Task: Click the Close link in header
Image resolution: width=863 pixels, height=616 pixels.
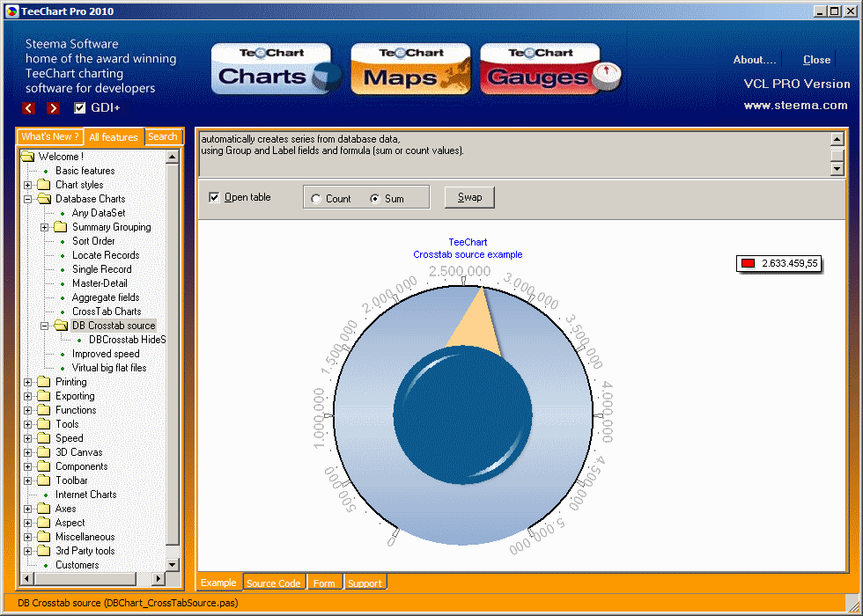Action: click(x=817, y=60)
